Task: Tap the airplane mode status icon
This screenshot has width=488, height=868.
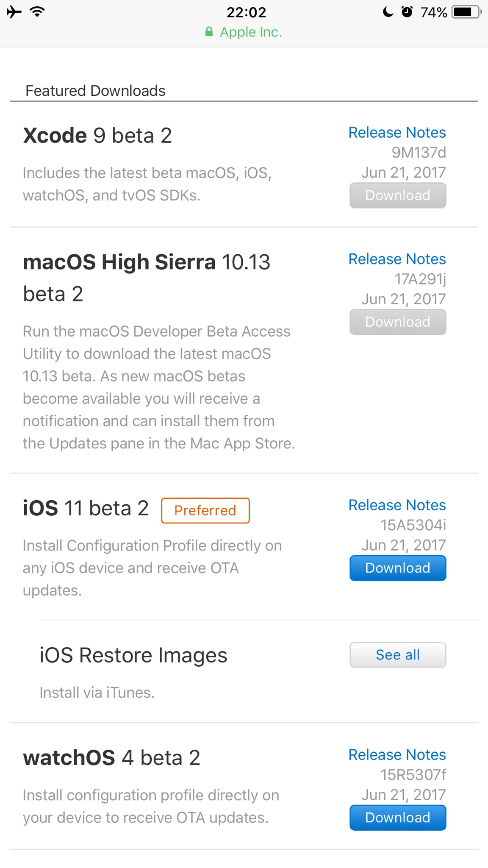Action: click(14, 12)
